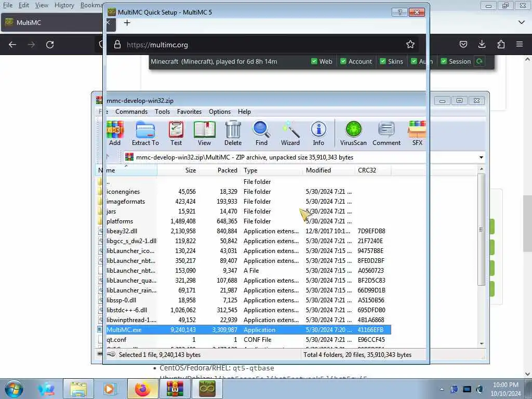The height and width of the screenshot is (399, 532).
Task: Open the Commands menu
Action: [131, 112]
